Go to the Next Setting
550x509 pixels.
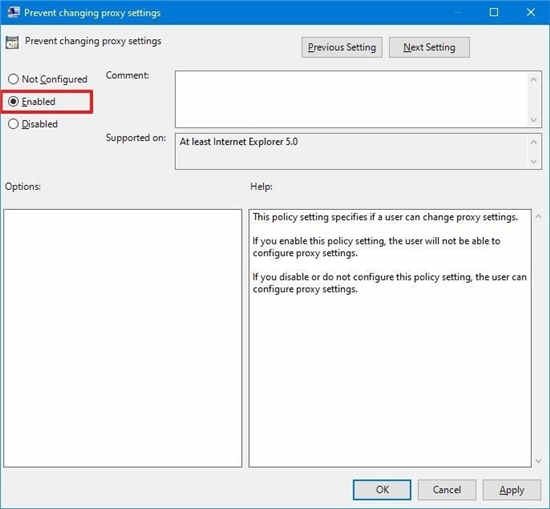(x=429, y=47)
